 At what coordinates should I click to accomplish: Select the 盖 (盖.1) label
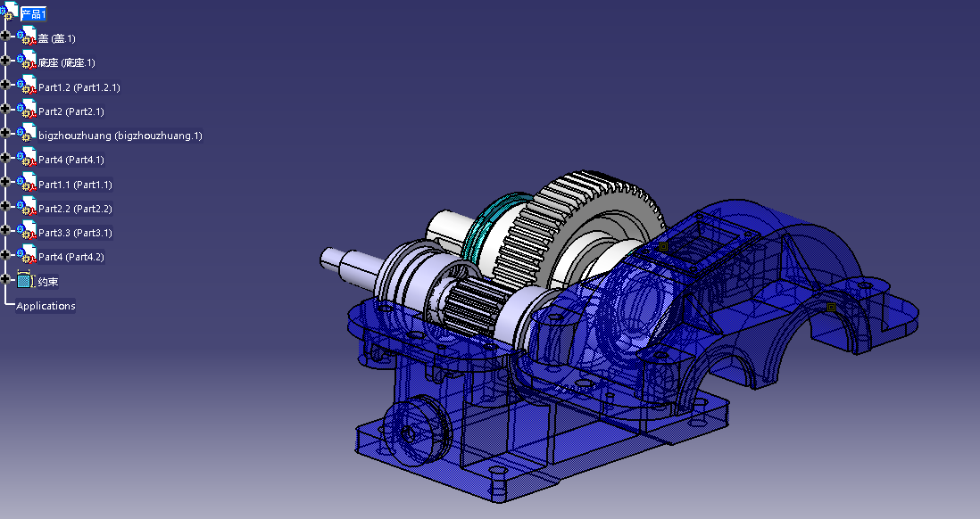(57, 38)
